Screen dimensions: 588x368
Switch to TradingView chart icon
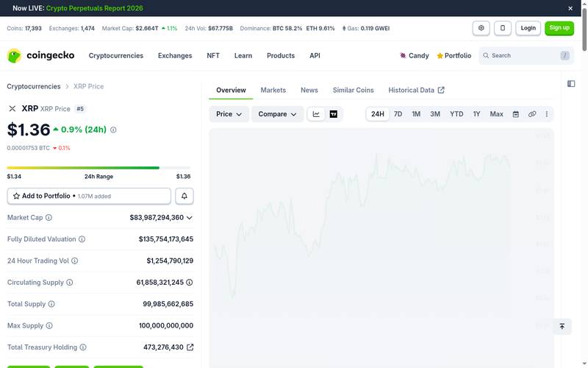tap(334, 114)
